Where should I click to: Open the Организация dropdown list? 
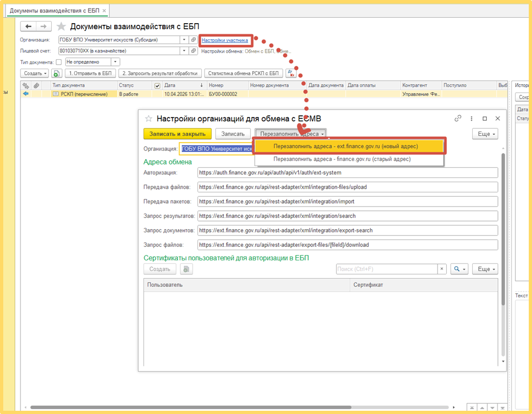tap(184, 40)
